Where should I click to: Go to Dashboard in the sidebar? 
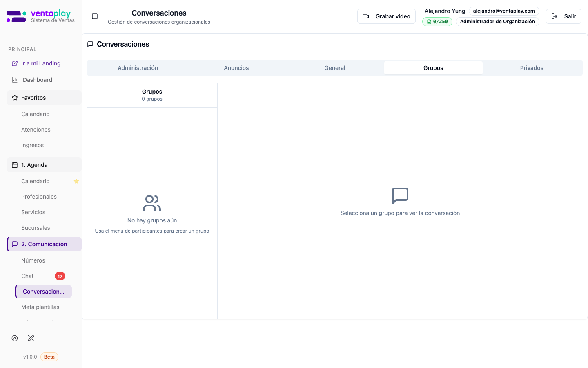coord(38,80)
